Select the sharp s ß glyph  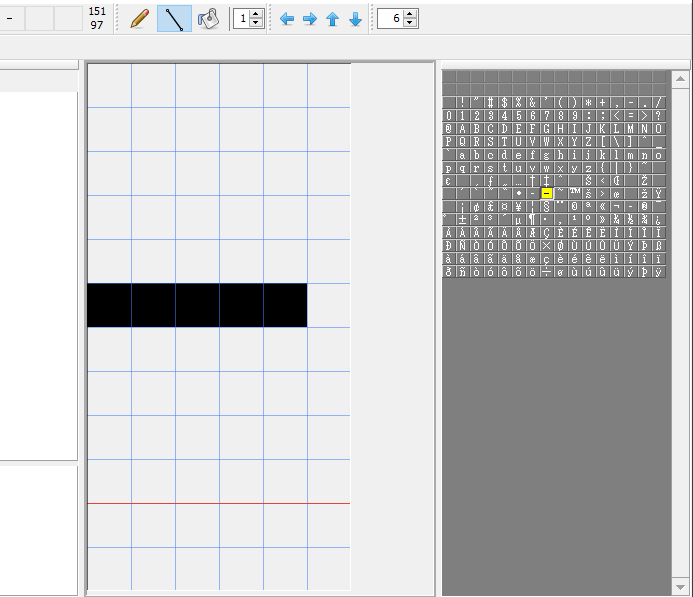coord(659,246)
